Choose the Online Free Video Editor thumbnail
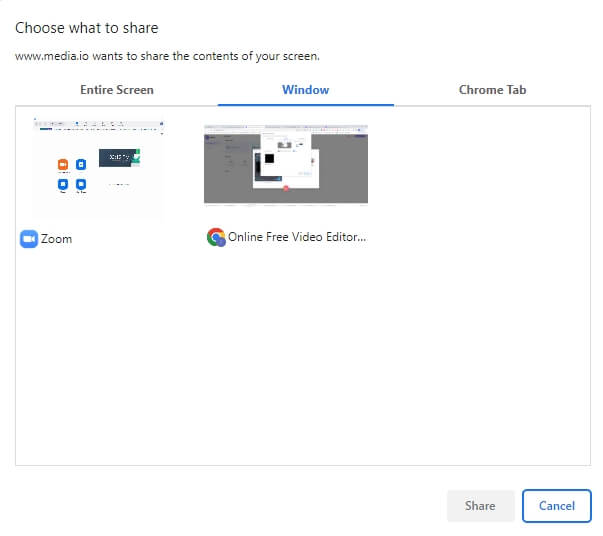The height and width of the screenshot is (536, 603). pos(285,165)
